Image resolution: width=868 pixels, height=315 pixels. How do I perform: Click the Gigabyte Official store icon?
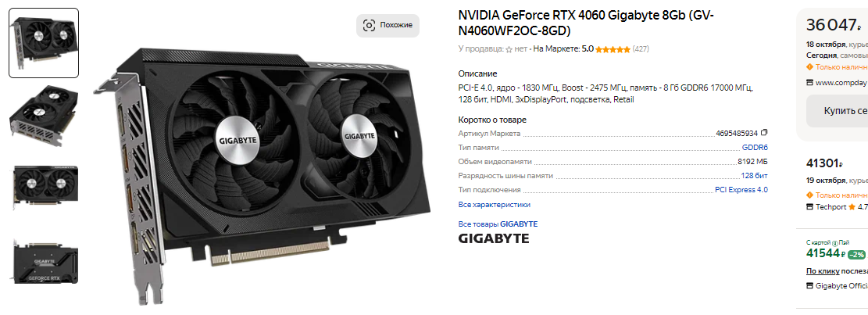pos(810,286)
